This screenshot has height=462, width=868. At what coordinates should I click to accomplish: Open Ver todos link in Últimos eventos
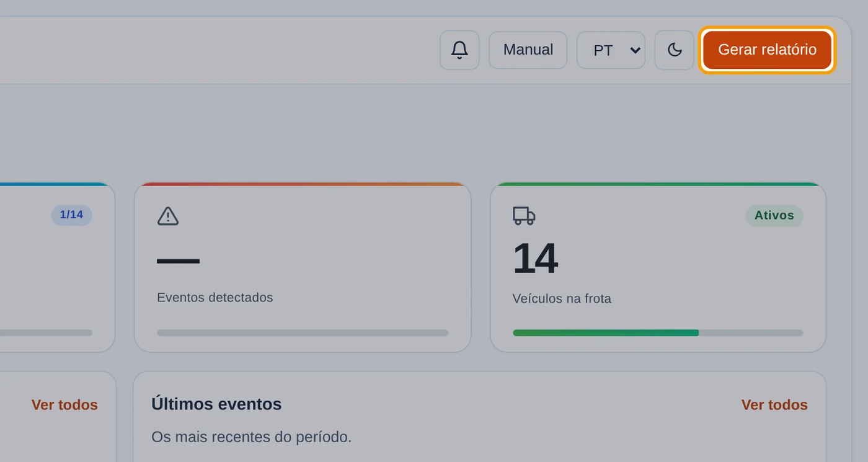tap(774, 405)
